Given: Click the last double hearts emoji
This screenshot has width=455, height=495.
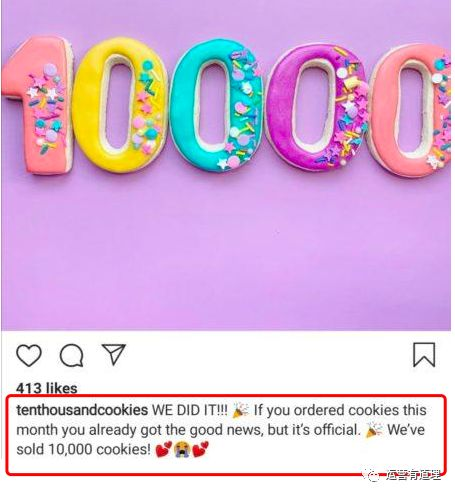Looking at the screenshot, I should coord(200,449).
